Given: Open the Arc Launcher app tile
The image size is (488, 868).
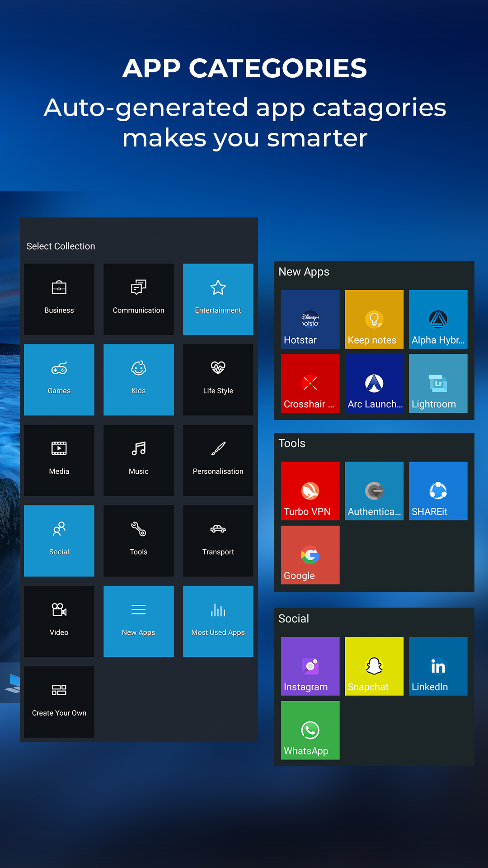Looking at the screenshot, I should [374, 383].
